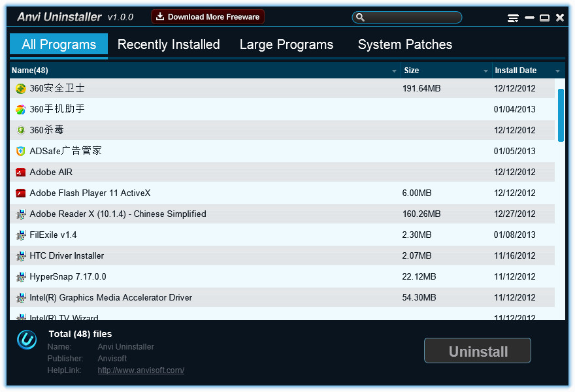Click the FilExile v1.4 icon
This screenshot has width=575, height=392.
(22, 235)
